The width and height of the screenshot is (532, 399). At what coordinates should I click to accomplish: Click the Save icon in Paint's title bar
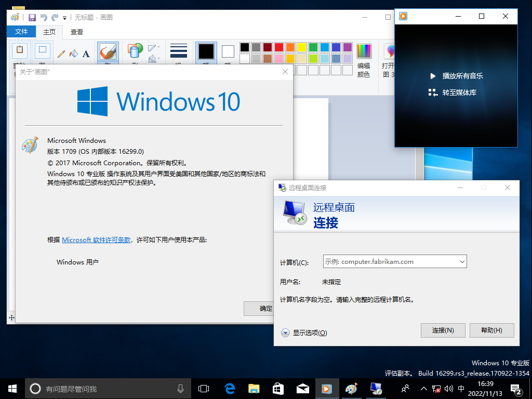(x=32, y=17)
